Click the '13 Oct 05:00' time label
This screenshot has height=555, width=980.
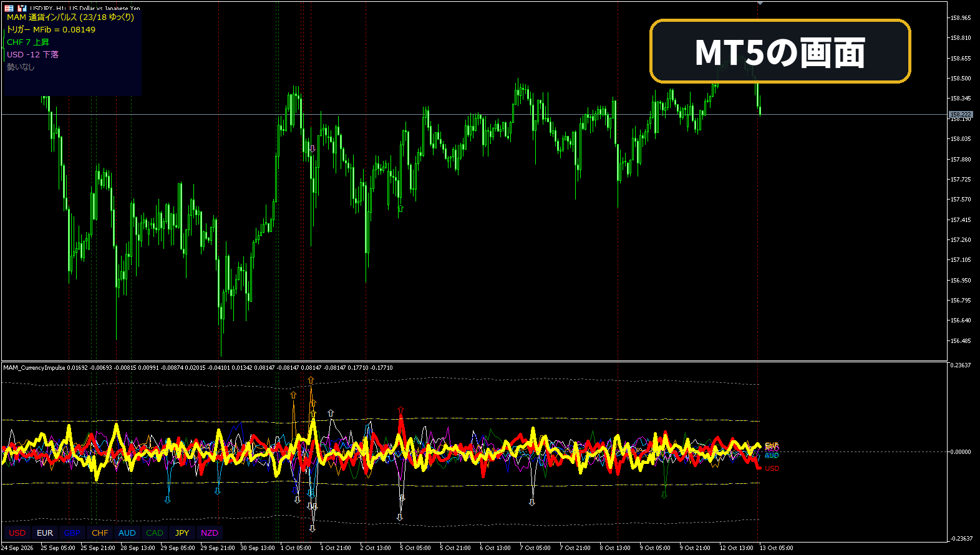point(777,548)
